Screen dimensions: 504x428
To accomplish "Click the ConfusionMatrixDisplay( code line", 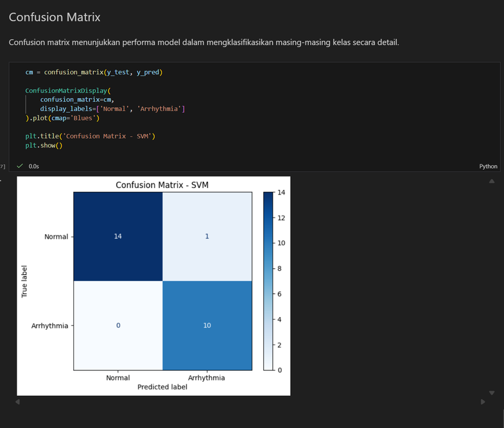I will (68, 90).
